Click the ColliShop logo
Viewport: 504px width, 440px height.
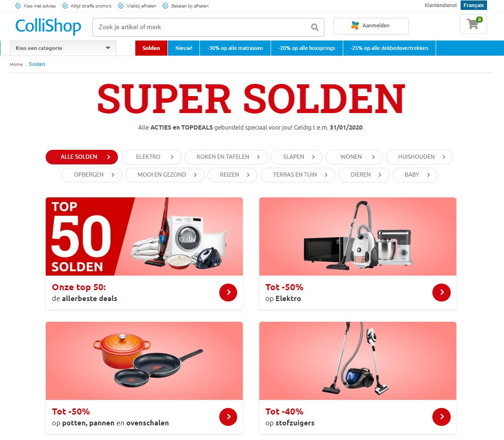48,26
